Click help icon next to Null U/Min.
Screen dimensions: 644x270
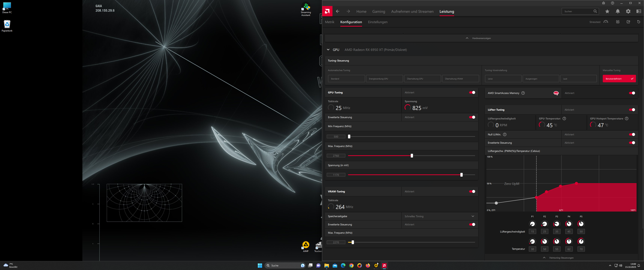pos(505,134)
